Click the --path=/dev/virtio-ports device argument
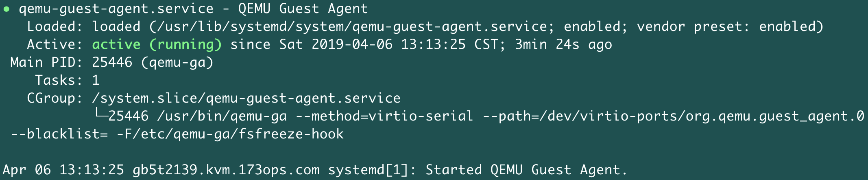 pos(673,116)
